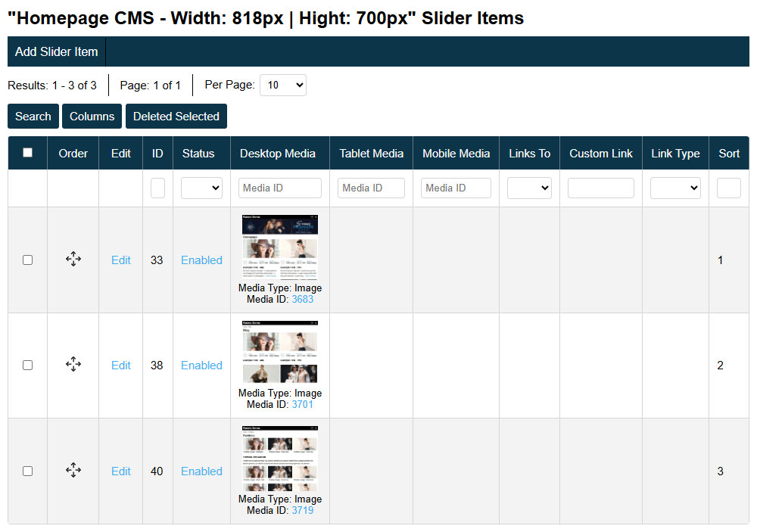This screenshot has height=532, width=757.
Task: Click the ID cell value 33
Action: coord(157,260)
